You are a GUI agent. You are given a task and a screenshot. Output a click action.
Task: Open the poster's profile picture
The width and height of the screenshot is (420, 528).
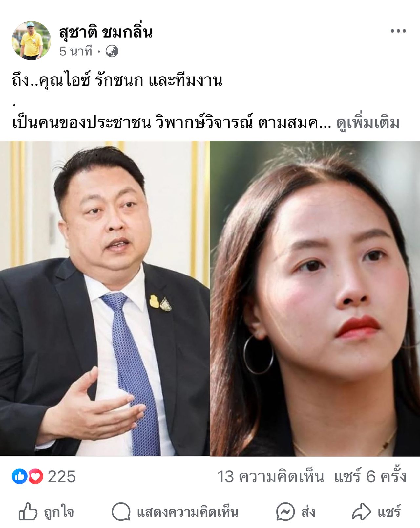(31, 40)
